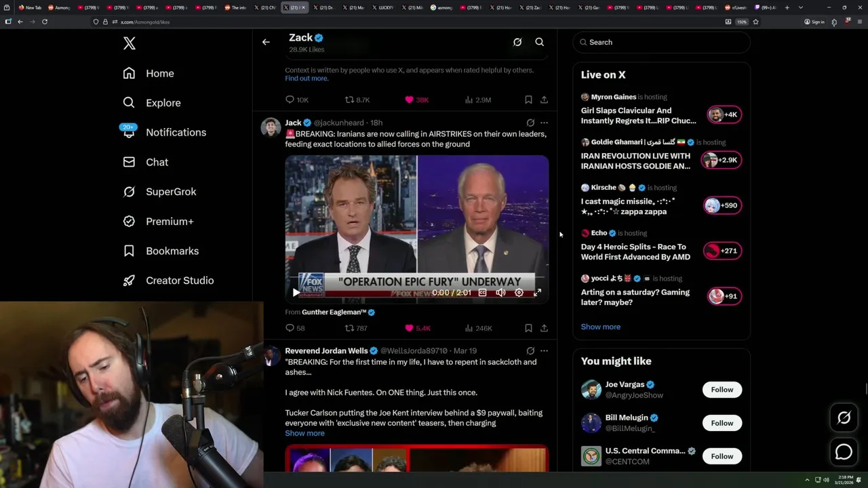Mute the video volume
The image size is (868, 488).
[500, 293]
